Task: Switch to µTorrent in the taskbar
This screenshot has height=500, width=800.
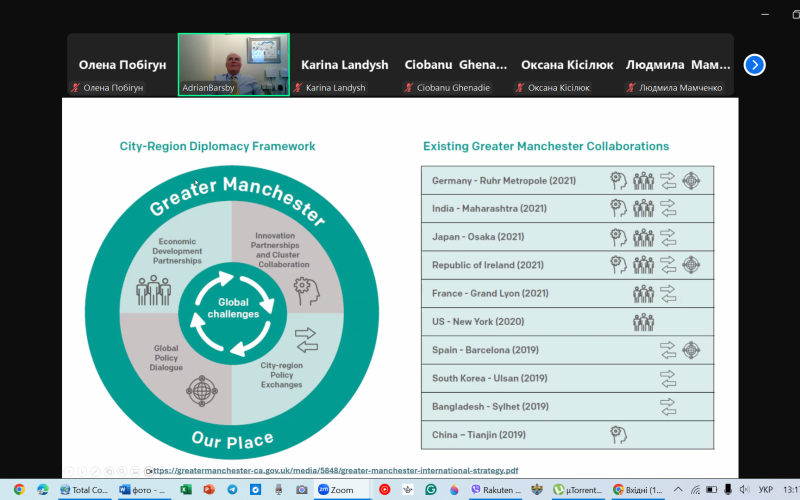Action: 579,490
